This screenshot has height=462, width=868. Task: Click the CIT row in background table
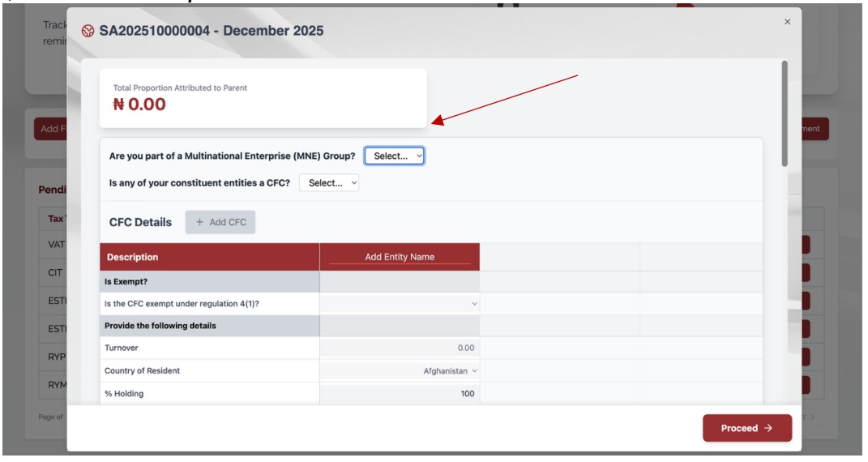pos(55,273)
